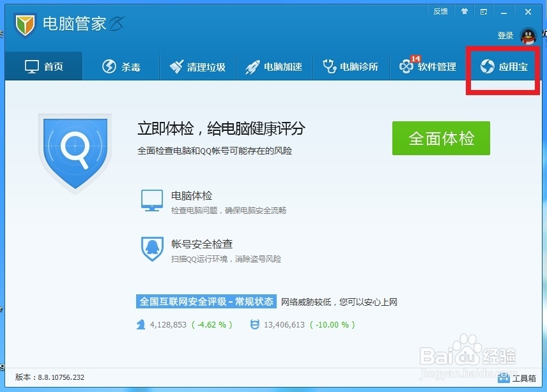This screenshot has width=547, height=392.
Task: Click the 电脑体检 monitor icon
Action: (x=151, y=201)
